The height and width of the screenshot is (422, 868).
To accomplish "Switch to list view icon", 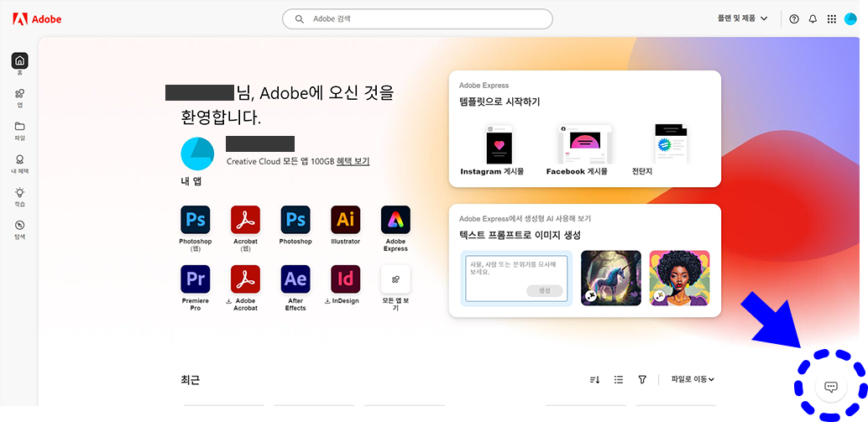I will pyautogui.click(x=619, y=379).
